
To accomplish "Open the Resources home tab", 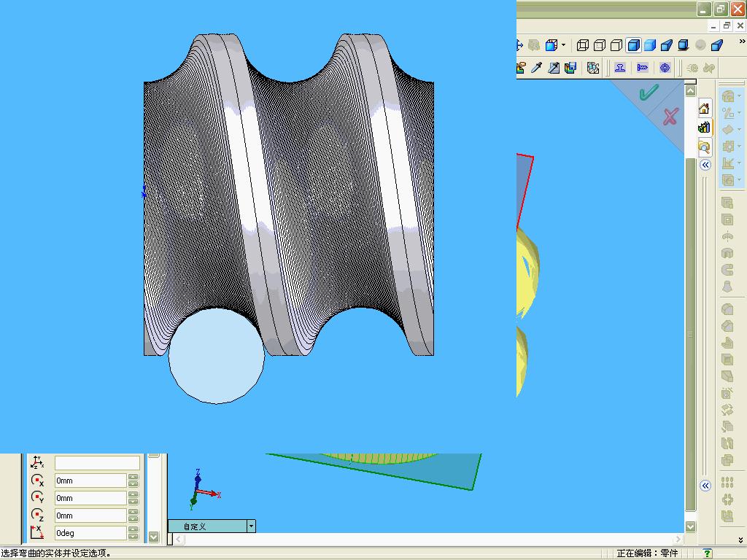I will click(x=704, y=109).
